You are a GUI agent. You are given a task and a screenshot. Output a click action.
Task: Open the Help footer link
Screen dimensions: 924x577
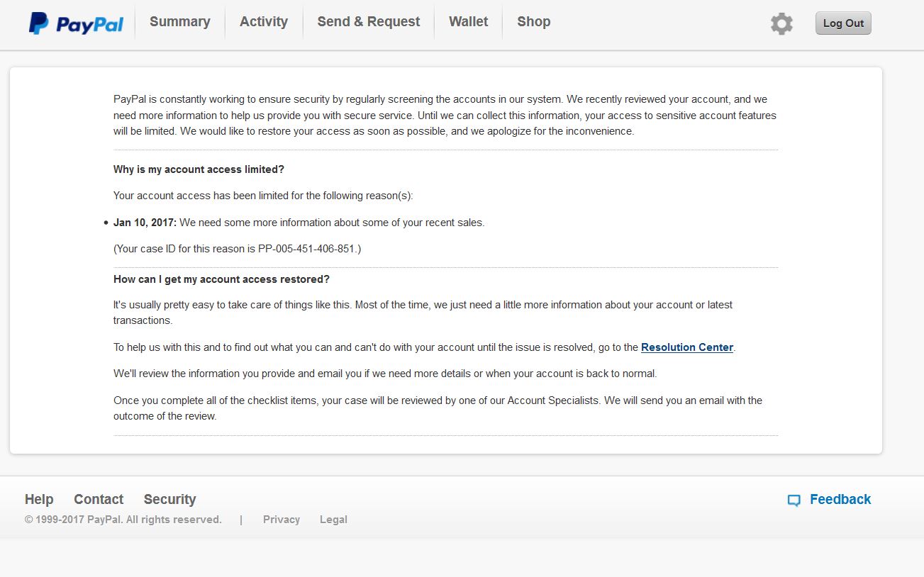(x=39, y=499)
